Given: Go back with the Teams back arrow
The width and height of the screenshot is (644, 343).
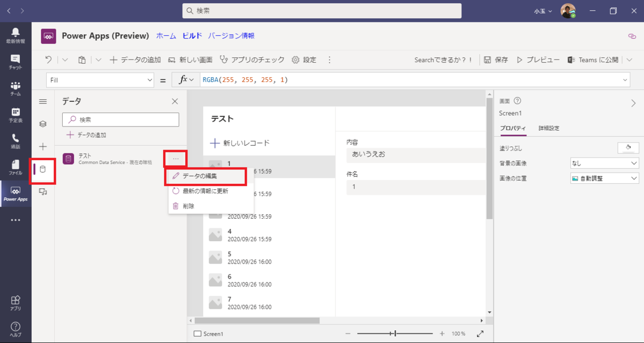Looking at the screenshot, I should click(9, 11).
